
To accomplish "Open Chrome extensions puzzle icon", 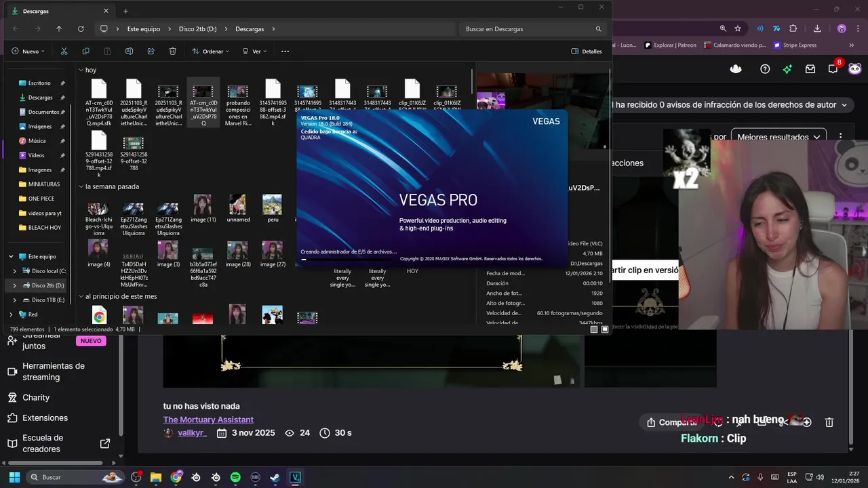I will pyautogui.click(x=793, y=28).
